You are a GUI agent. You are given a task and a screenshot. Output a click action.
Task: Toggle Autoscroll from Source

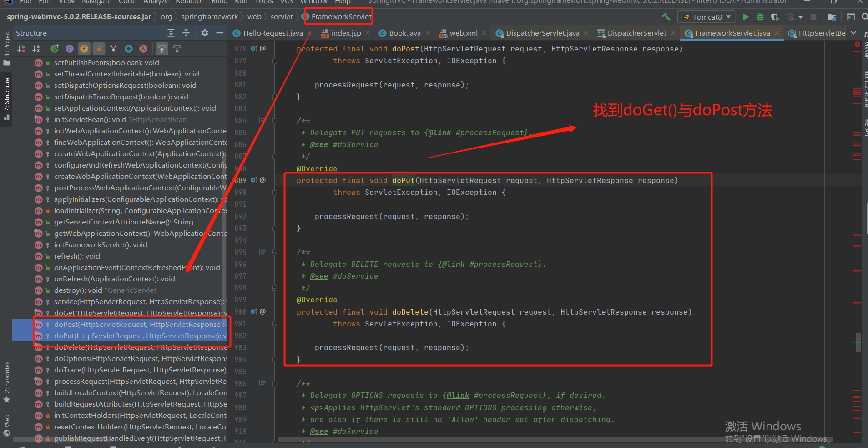tap(177, 48)
